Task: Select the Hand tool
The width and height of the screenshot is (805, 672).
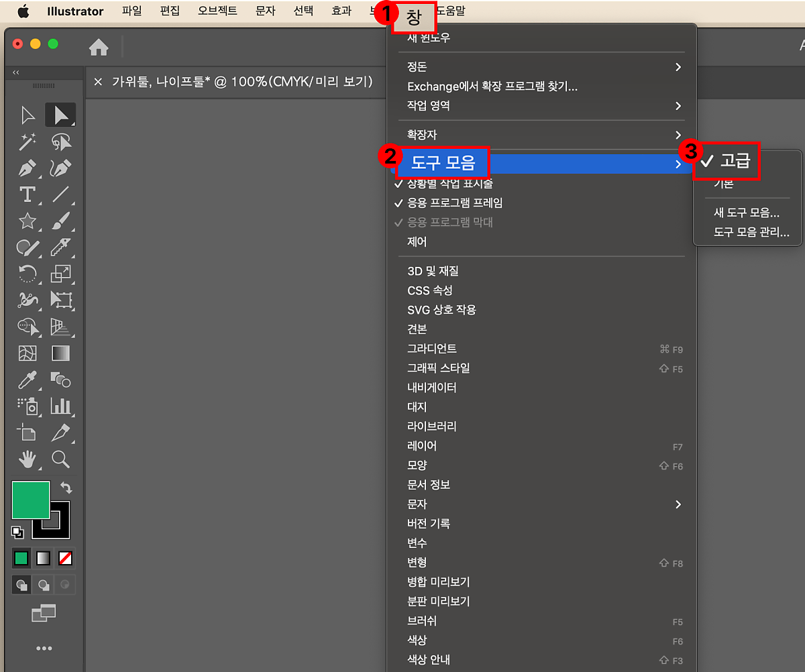Action: click(27, 459)
